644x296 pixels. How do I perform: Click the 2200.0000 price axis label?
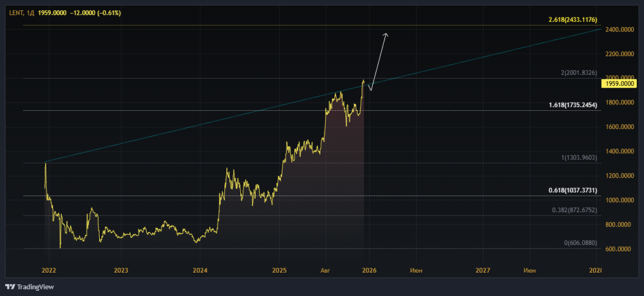click(618, 54)
